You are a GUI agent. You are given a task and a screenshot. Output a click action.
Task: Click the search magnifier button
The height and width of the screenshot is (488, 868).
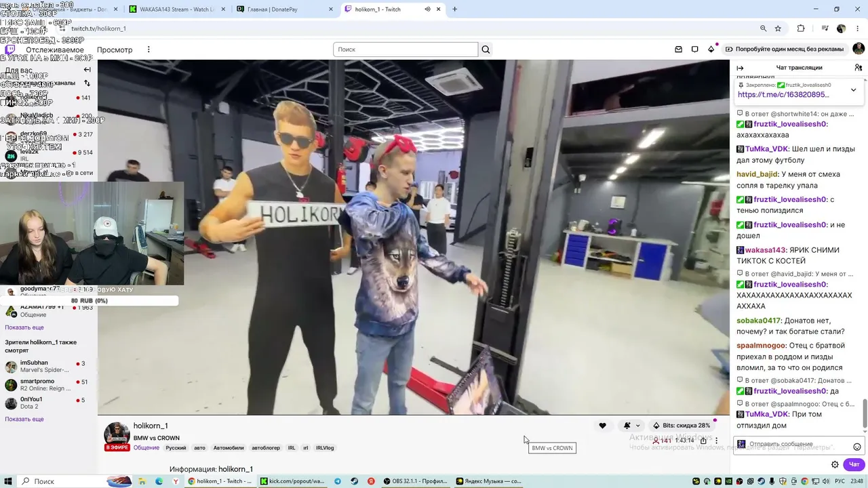point(486,49)
